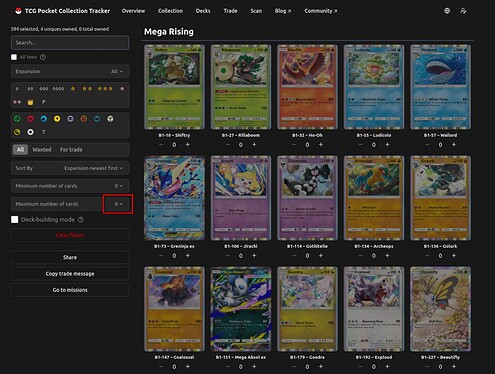This screenshot has height=374, width=495.
Task: Click Copy trade message
Action: [x=70, y=274]
